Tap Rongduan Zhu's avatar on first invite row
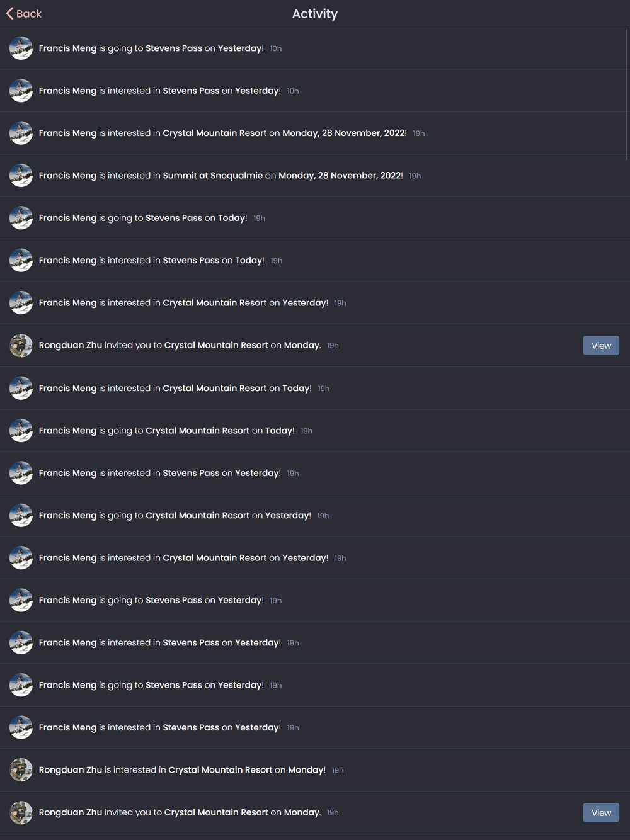 pos(21,346)
